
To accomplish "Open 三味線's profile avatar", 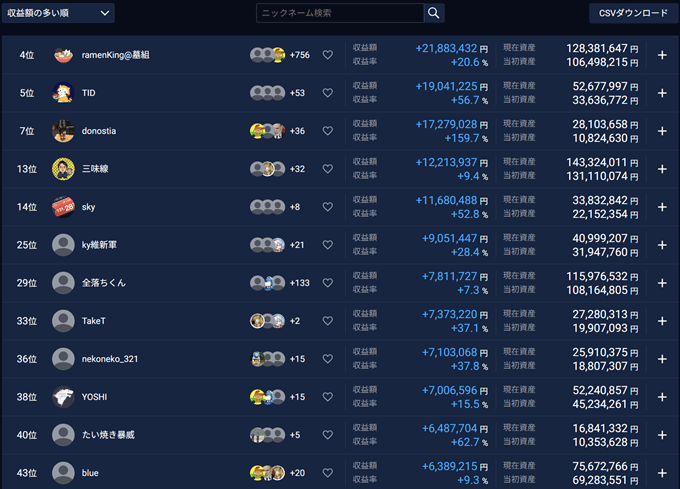I will click(64, 169).
